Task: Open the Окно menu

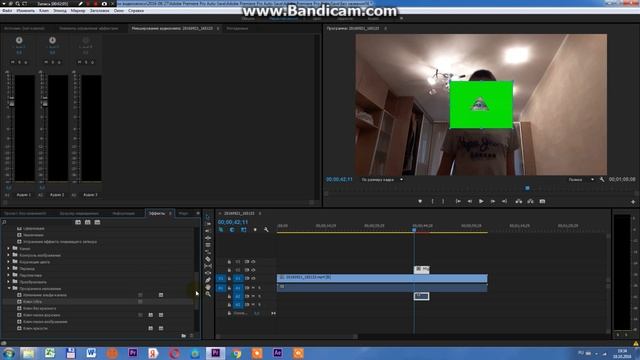Action: (118, 11)
